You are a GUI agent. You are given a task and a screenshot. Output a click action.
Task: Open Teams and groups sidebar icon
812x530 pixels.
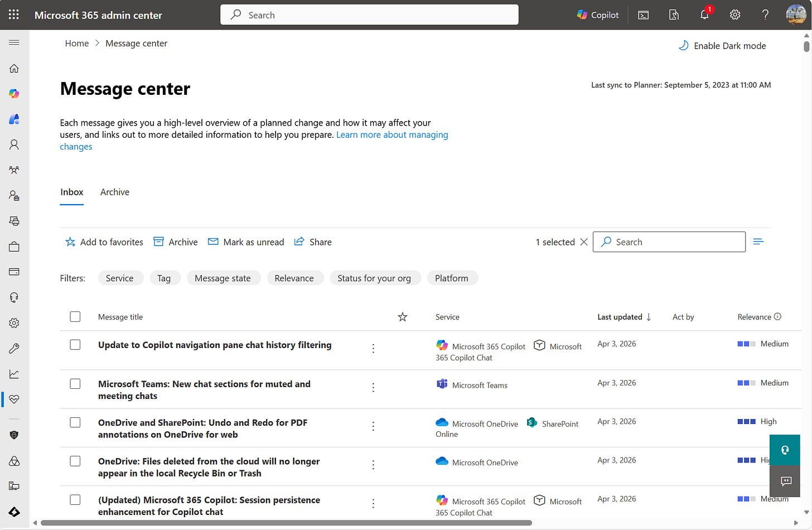pos(14,170)
